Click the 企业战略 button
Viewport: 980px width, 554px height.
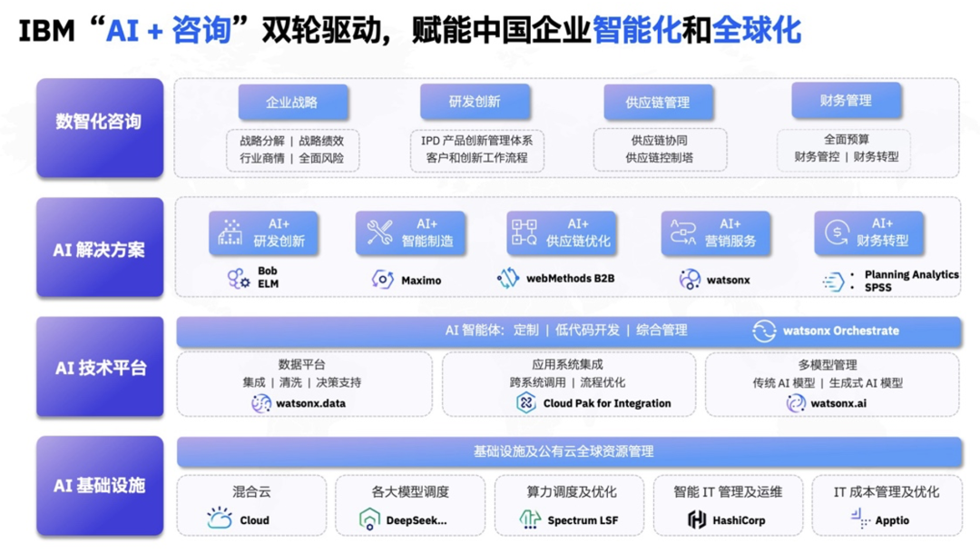(293, 102)
